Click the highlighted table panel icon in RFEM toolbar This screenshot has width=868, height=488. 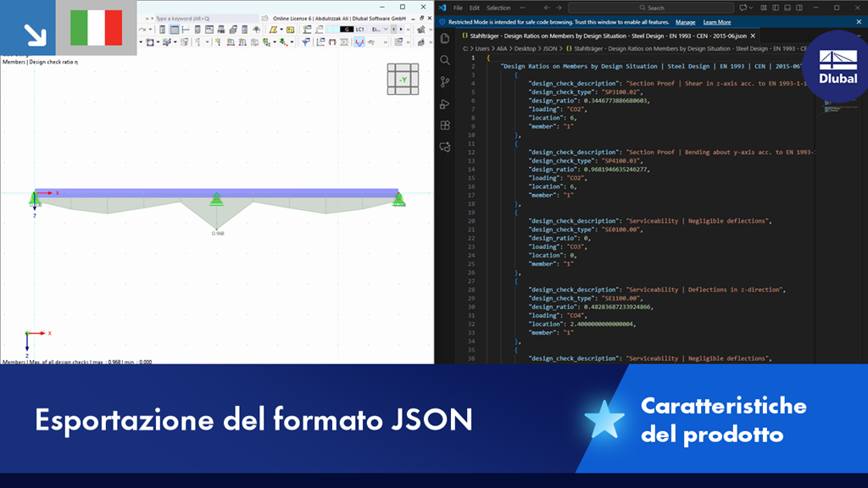175,30
